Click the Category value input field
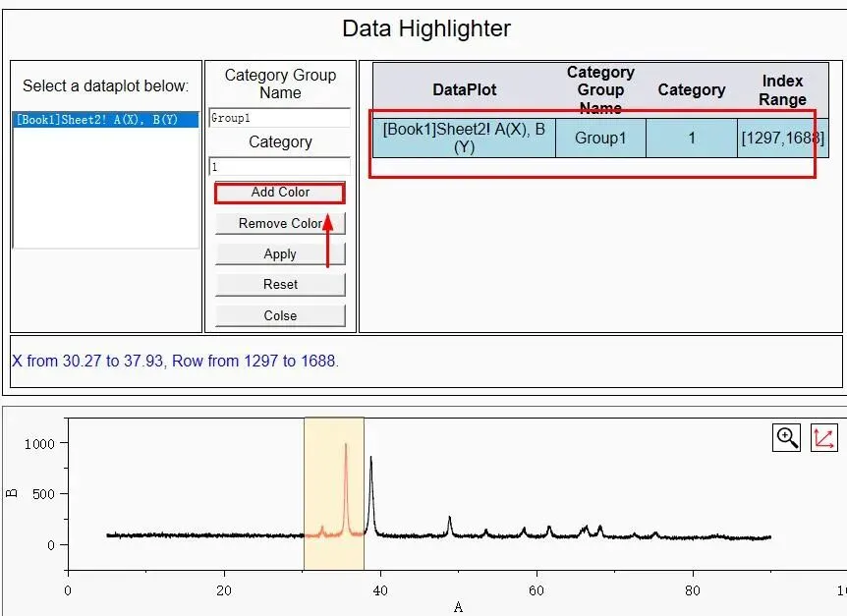Image resolution: width=847 pixels, height=616 pixels. tap(279, 166)
